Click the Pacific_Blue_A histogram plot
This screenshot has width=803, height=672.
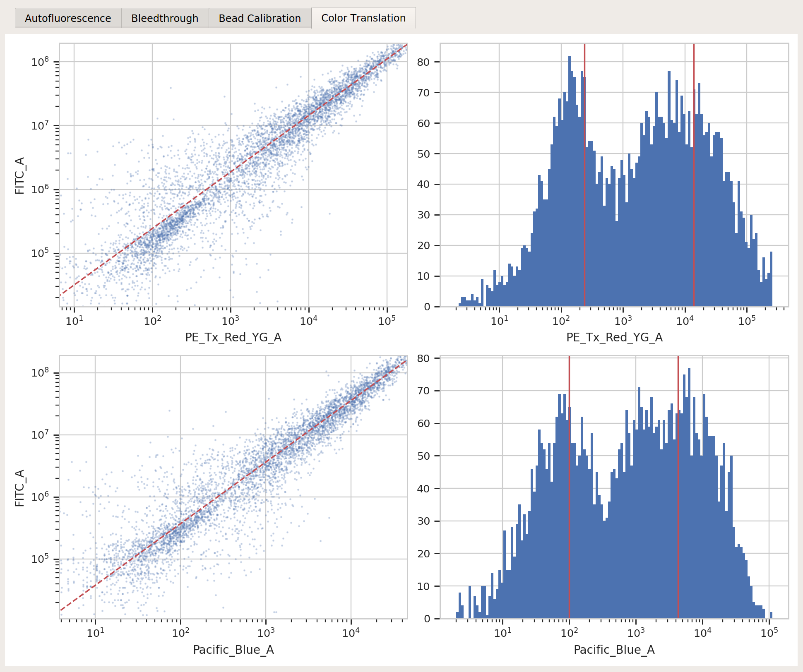[614, 487]
